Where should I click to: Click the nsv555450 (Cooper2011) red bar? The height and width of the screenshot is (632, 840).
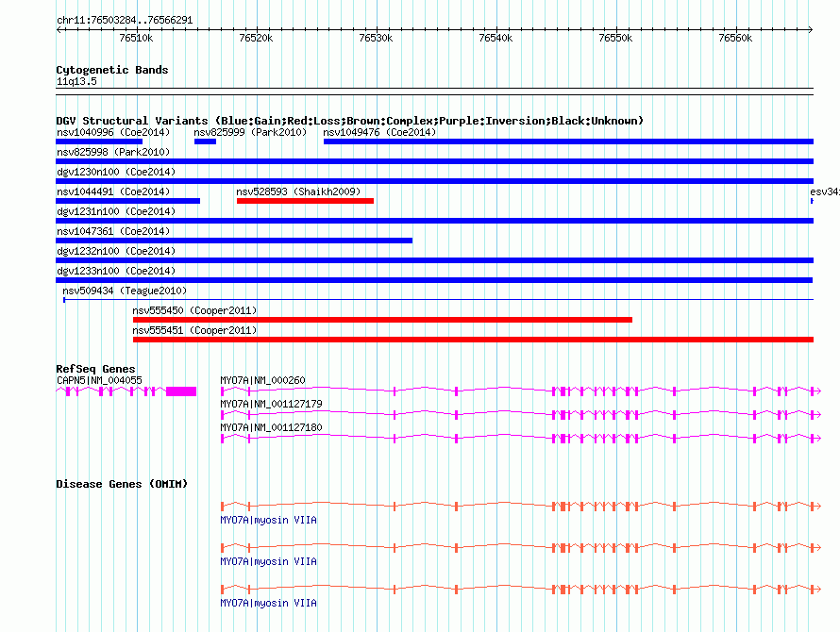(382, 320)
